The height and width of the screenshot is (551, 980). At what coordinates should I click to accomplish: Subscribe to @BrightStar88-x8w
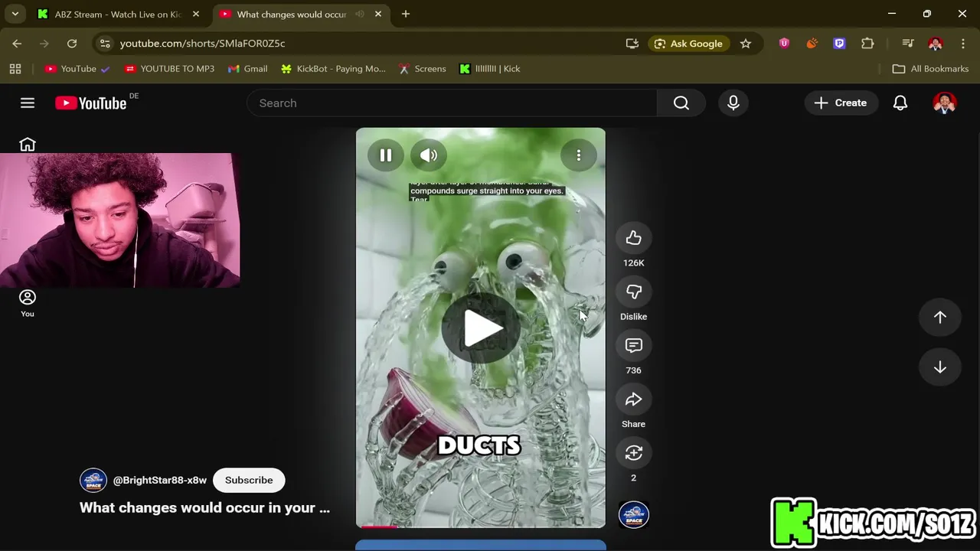(249, 480)
